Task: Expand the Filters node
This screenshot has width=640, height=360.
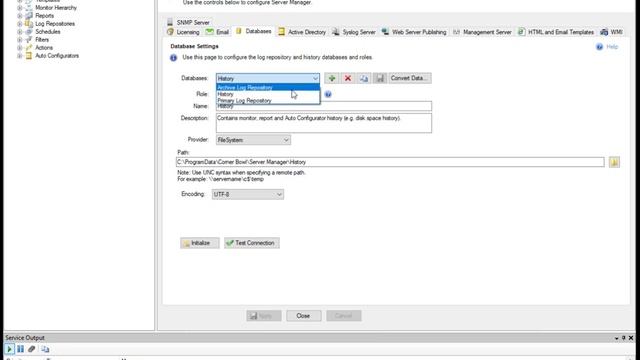Action: coord(19,40)
